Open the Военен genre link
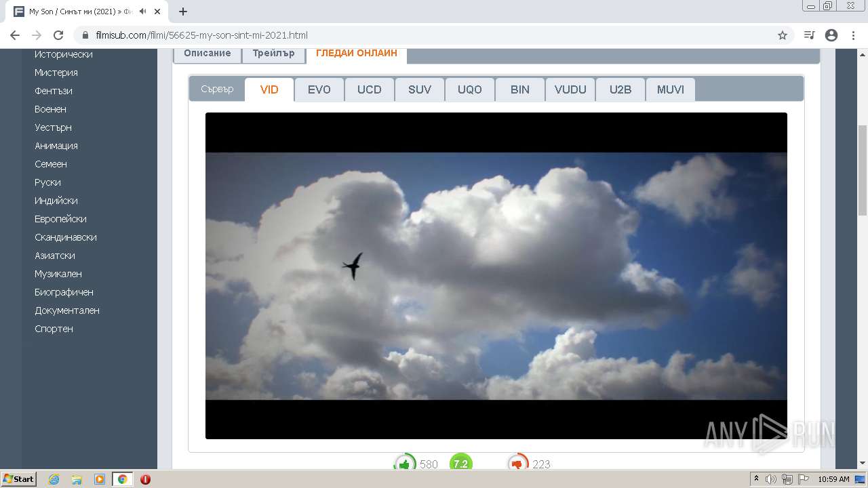 (50, 109)
